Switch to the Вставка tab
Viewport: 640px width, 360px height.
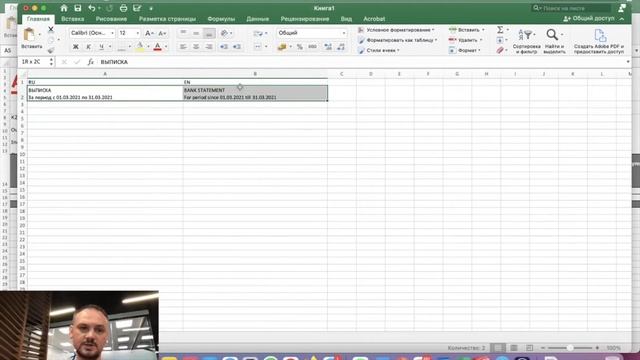[73, 19]
